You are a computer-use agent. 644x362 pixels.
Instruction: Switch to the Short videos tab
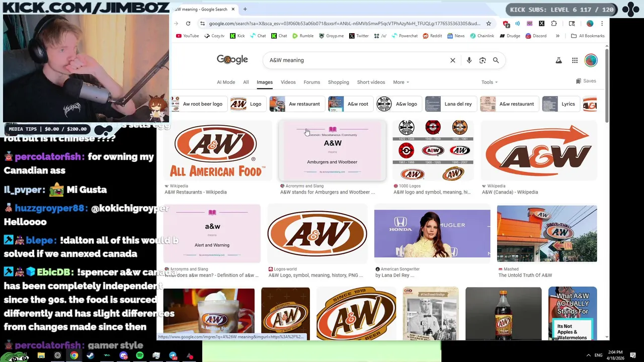point(371,82)
